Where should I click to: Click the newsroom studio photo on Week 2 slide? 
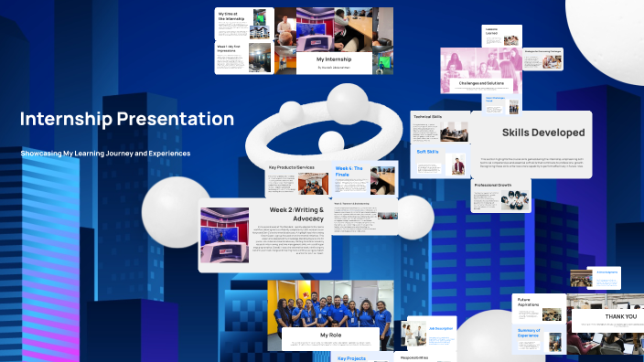coord(225,235)
